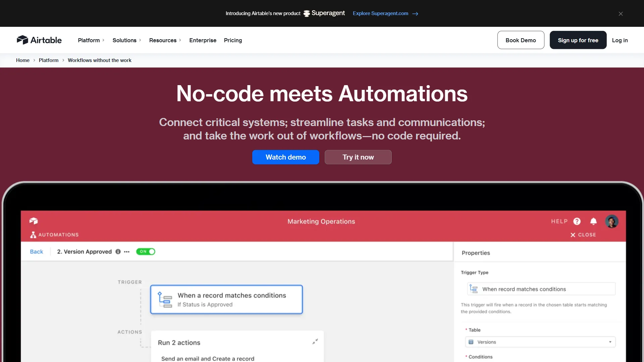Play the Watch demo video
644x362 pixels.
(286, 157)
